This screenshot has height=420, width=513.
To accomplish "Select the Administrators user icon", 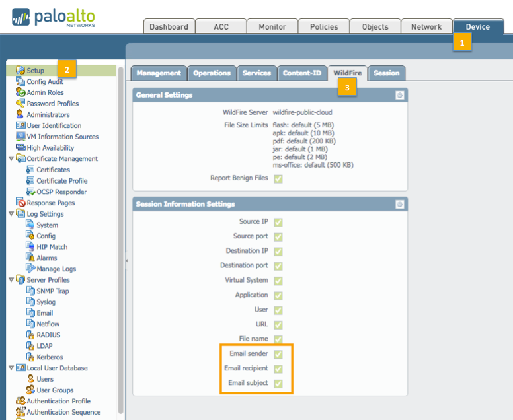I will click(x=20, y=115).
